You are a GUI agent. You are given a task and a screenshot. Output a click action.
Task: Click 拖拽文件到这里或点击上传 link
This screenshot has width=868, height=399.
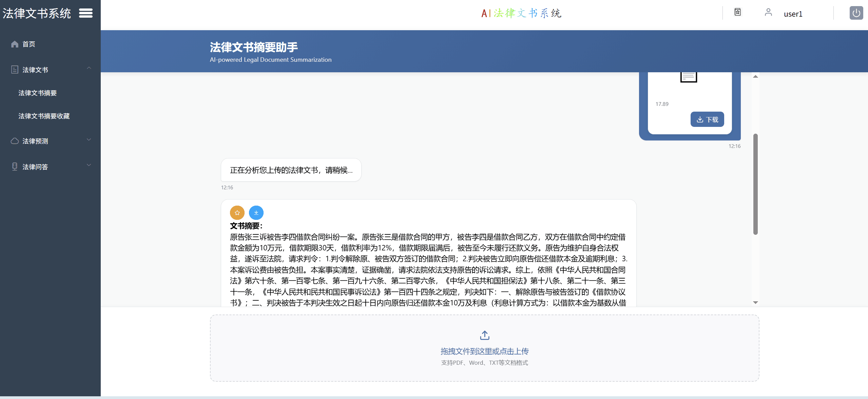pos(484,351)
